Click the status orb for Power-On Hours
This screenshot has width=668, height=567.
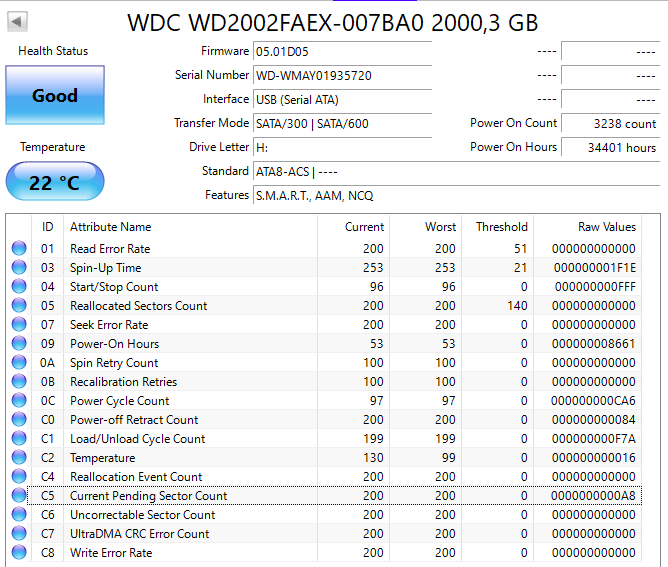(19, 344)
